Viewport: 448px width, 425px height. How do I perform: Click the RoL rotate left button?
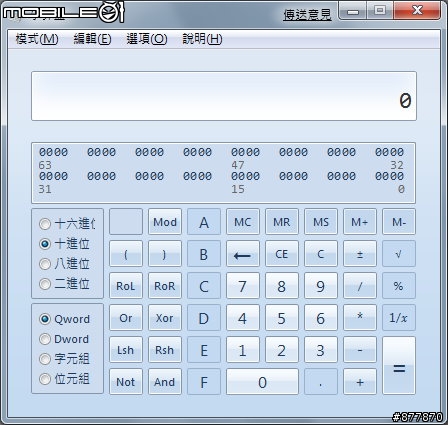[126, 286]
